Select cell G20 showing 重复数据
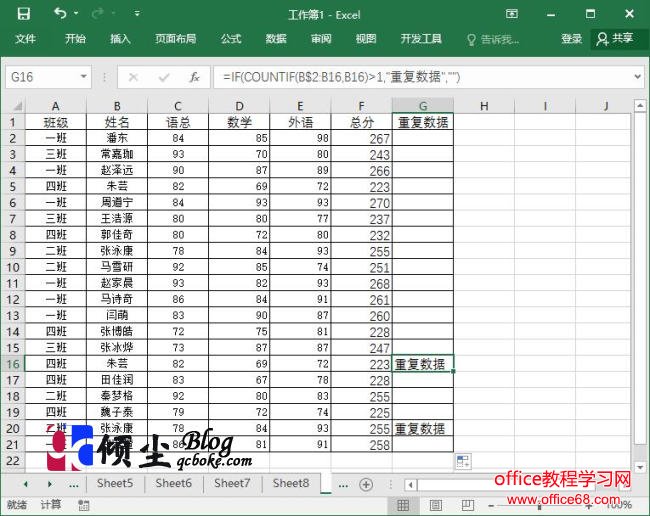This screenshot has width=650, height=516. coord(423,429)
